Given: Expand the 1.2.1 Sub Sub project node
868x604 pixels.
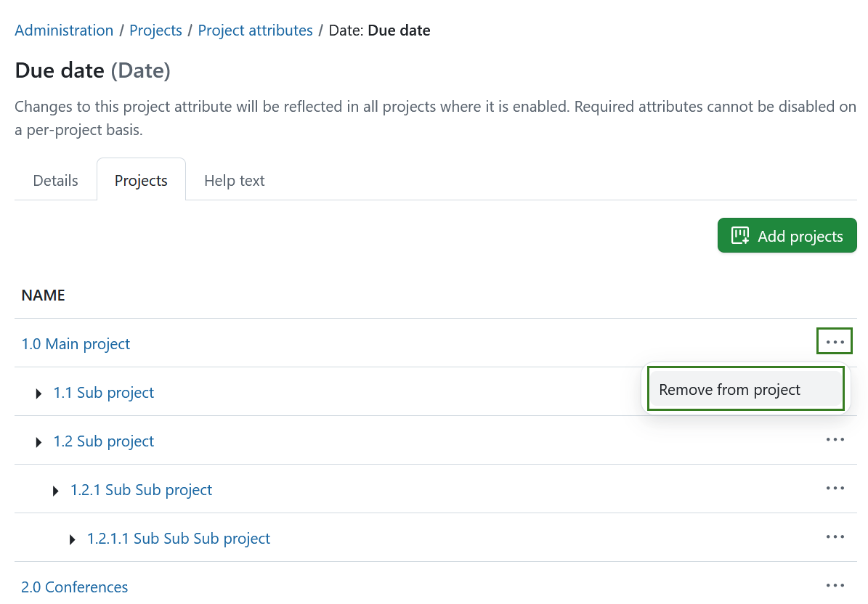Looking at the screenshot, I should (x=56, y=490).
